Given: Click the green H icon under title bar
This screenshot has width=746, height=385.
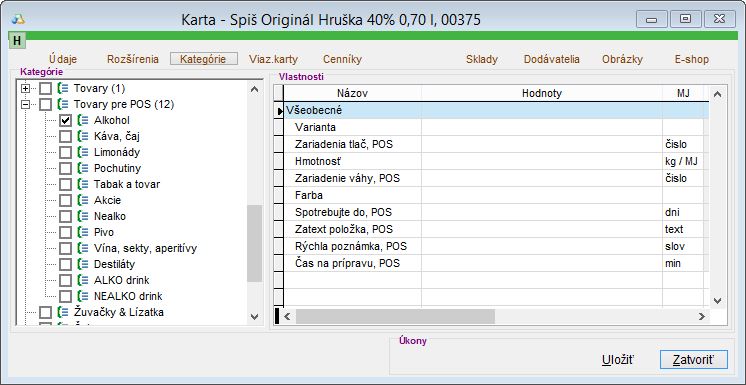Looking at the screenshot, I should [x=17, y=40].
